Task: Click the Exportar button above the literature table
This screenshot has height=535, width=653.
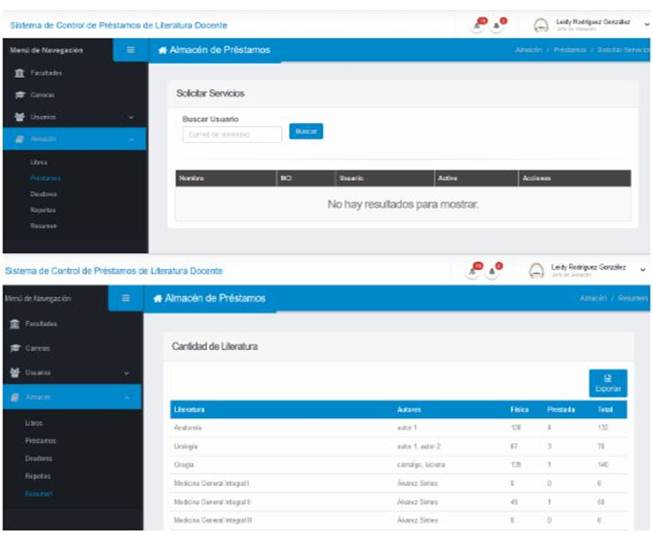Action: [608, 383]
